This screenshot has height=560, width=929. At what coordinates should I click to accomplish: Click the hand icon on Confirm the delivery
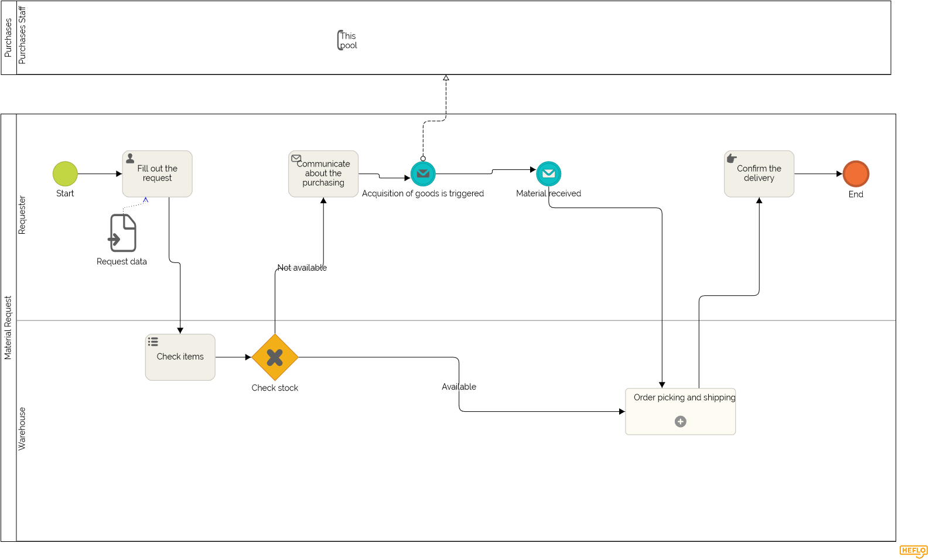click(x=732, y=158)
